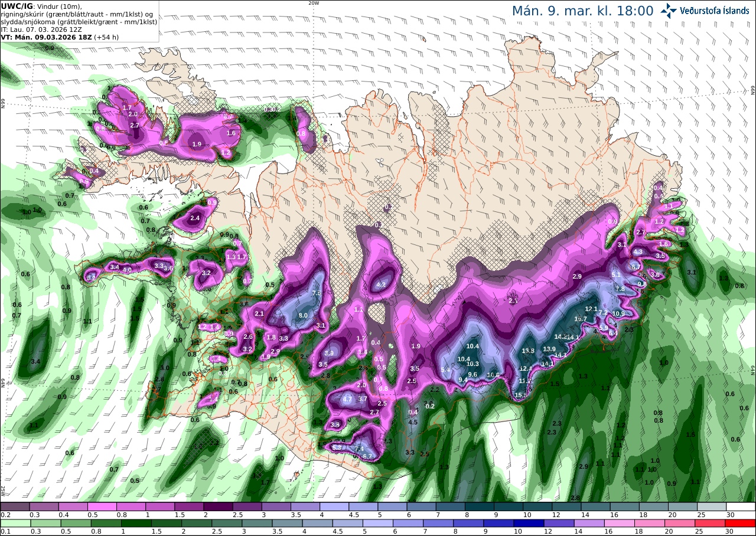Click the 25W longitude label on left edge
This screenshot has width=756, height=536.
3,491
